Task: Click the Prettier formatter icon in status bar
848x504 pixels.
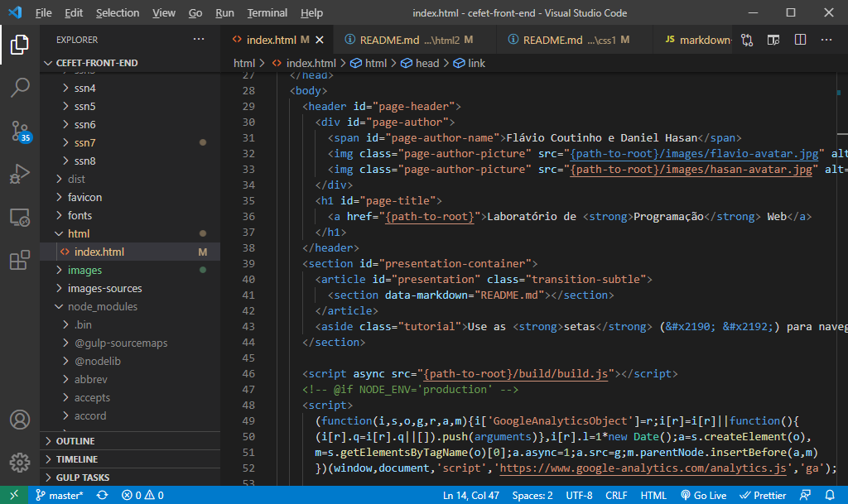Action: [762, 494]
